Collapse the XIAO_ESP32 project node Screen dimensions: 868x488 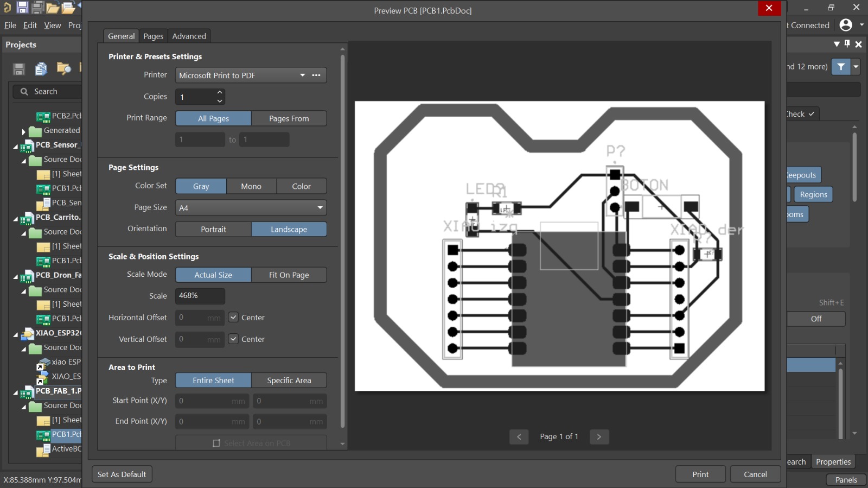pos(15,334)
